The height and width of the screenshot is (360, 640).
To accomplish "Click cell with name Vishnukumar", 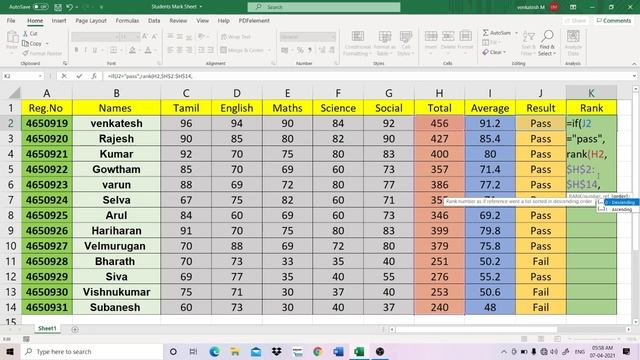I will [x=116, y=292].
